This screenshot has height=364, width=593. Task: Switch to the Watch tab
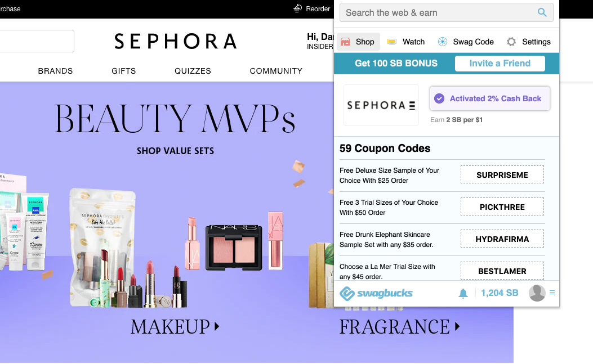(x=406, y=42)
